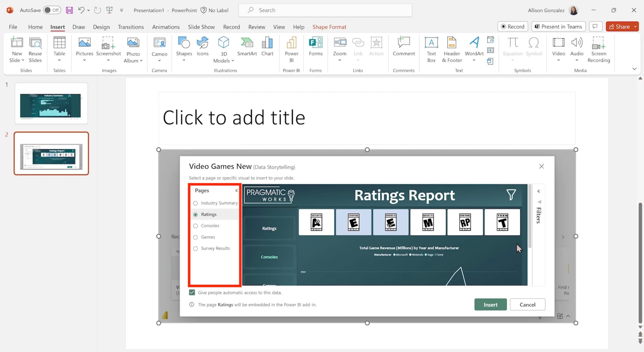Image resolution: width=644 pixels, height=352 pixels.
Task: Open the Undo history dropdown arrow
Action: [88, 10]
